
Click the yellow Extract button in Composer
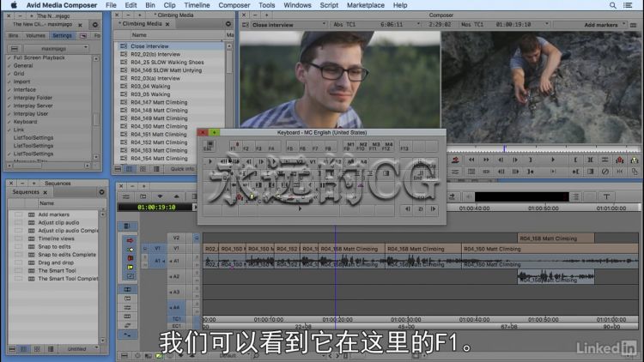tap(635, 160)
